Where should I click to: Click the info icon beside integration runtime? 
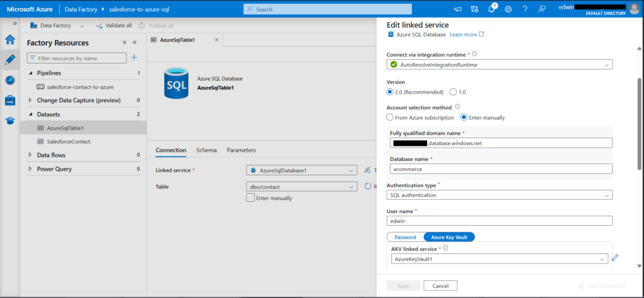pyautogui.click(x=475, y=54)
